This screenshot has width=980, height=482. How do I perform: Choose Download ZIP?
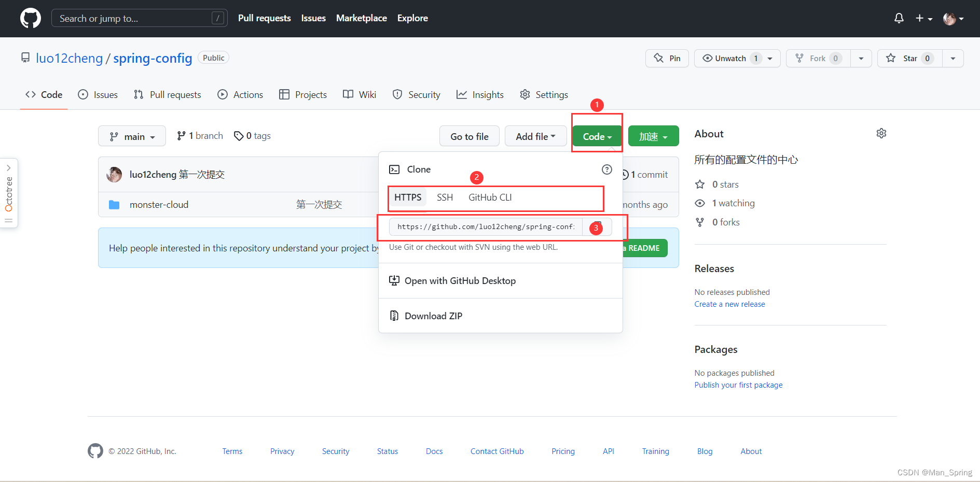pyautogui.click(x=426, y=316)
